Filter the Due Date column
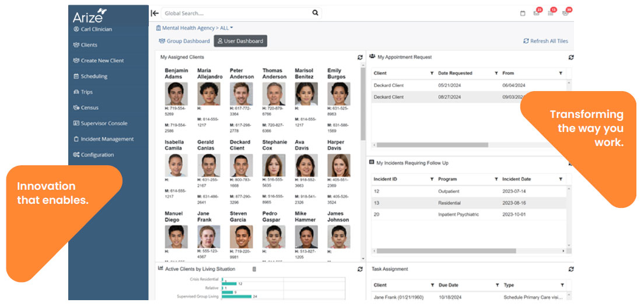This screenshot has height=306, width=644. 497,285
